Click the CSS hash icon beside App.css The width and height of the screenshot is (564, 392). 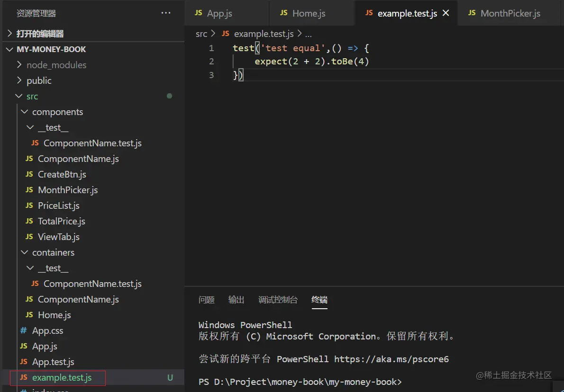(x=23, y=330)
